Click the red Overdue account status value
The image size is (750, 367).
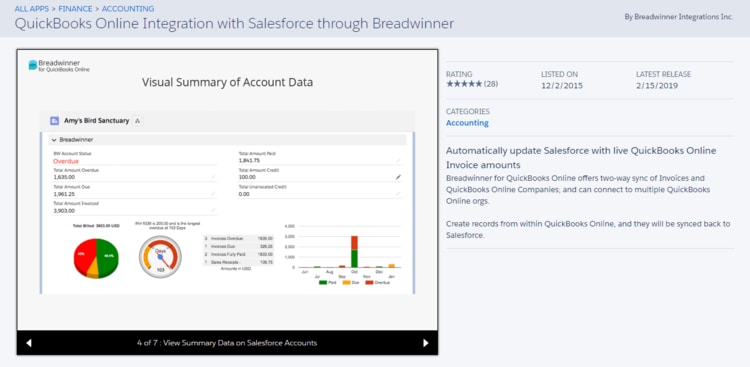pyautogui.click(x=66, y=161)
